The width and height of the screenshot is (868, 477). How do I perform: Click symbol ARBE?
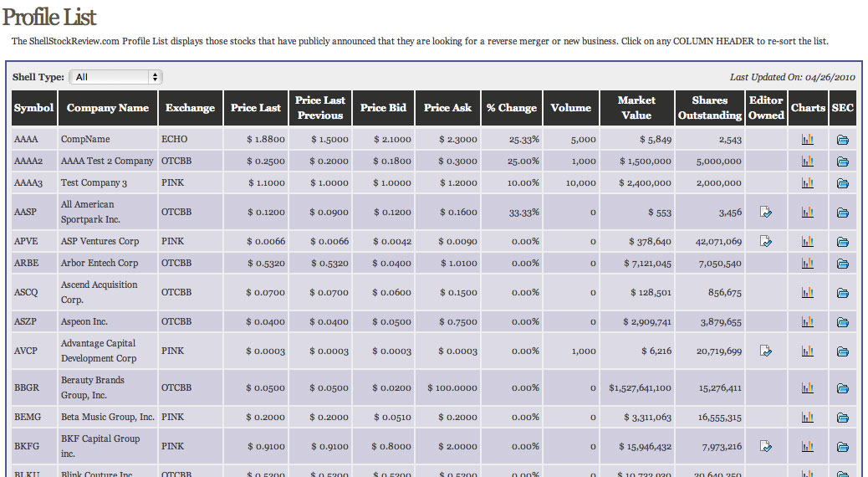[x=26, y=263]
